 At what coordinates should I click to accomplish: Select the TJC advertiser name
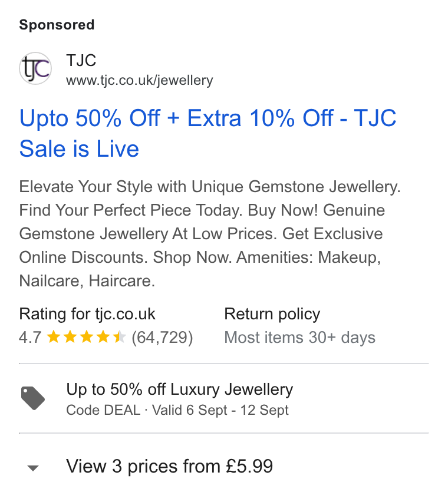pos(81,60)
